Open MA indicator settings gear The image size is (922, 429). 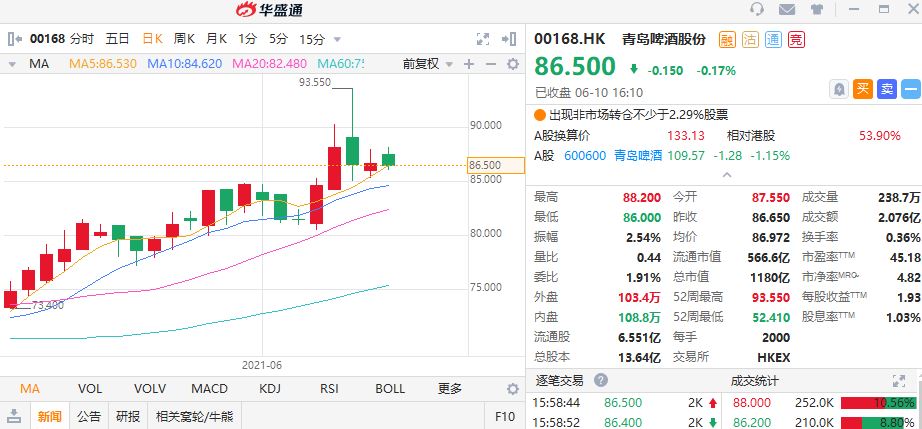pos(513,64)
